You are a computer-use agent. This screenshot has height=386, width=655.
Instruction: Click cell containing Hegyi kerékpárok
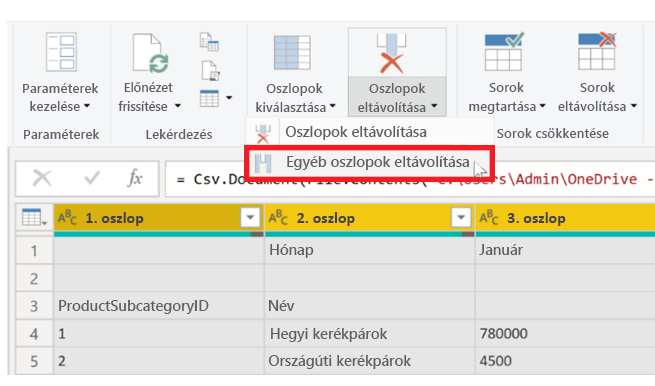pos(370,334)
